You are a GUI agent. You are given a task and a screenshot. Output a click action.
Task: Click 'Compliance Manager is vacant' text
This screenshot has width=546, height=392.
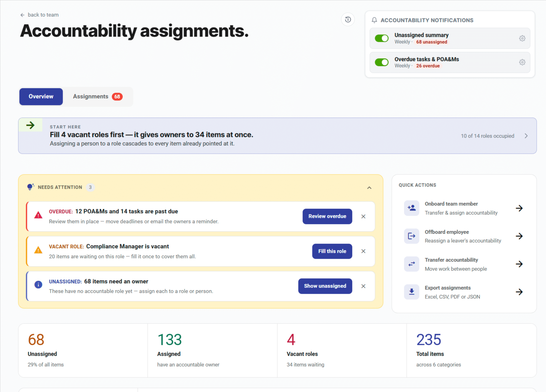pos(128,246)
